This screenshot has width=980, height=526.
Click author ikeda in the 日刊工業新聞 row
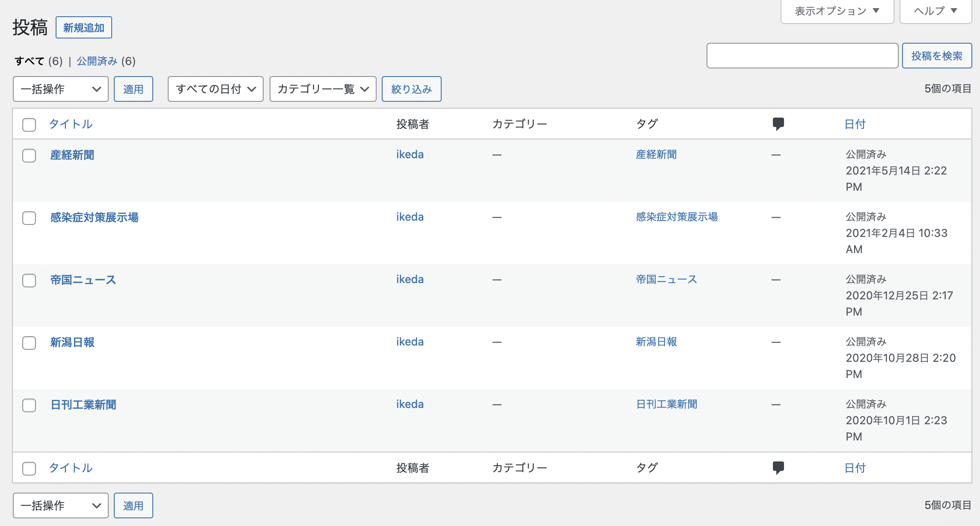click(410, 404)
